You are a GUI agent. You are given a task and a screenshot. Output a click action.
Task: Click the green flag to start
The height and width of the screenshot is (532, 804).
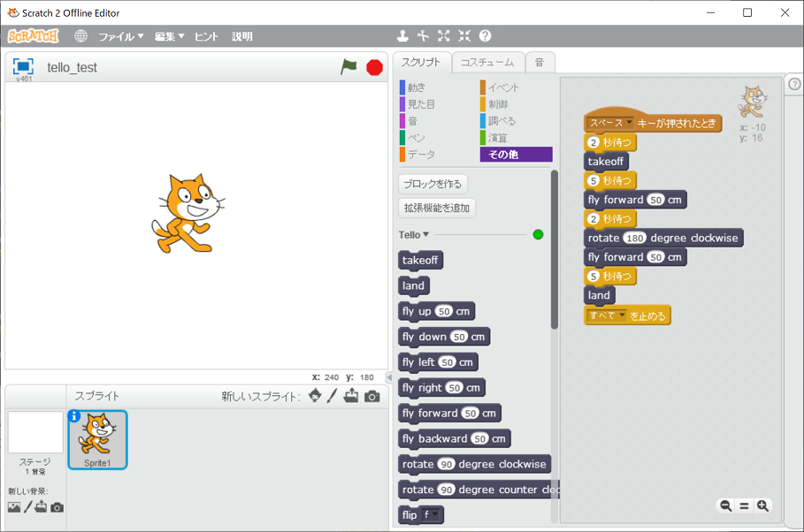coord(349,67)
